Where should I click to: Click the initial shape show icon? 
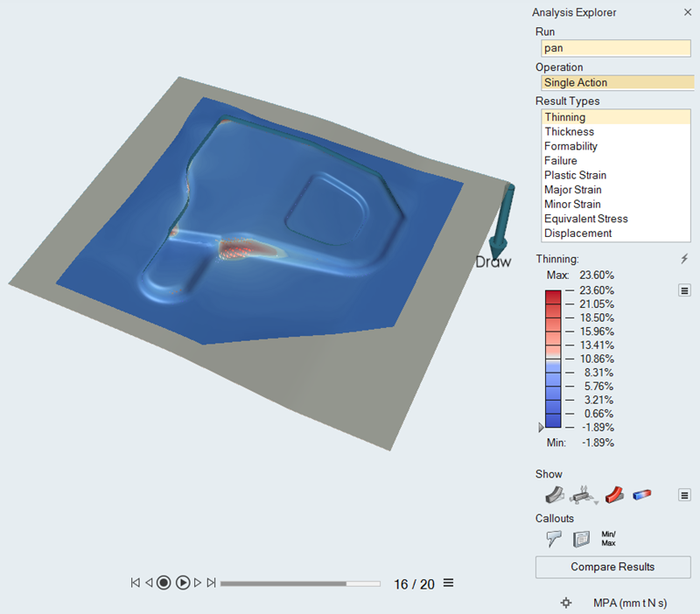click(x=554, y=495)
